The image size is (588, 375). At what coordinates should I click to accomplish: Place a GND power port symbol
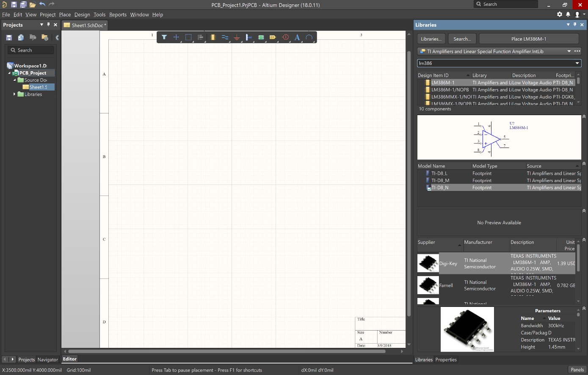pyautogui.click(x=237, y=37)
